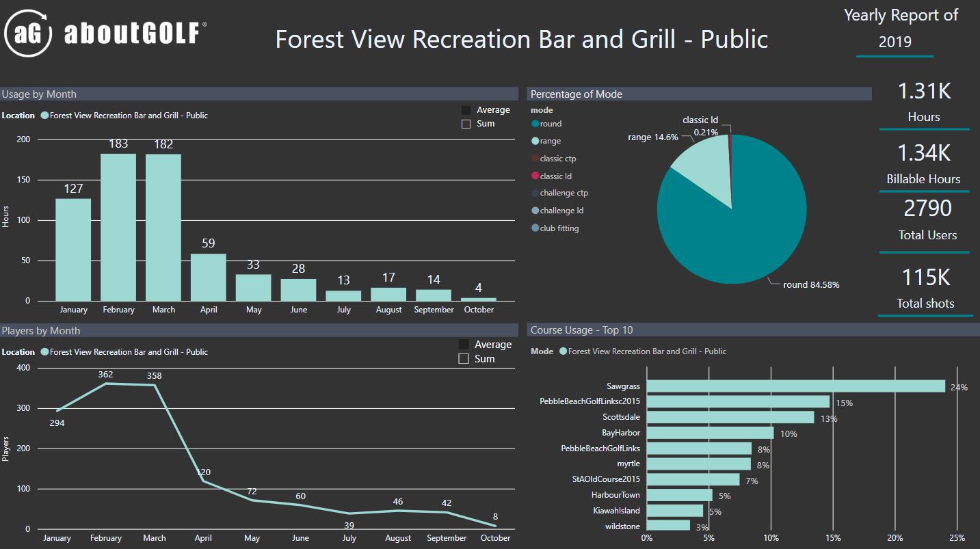Select the April bar showing 59 hours

pos(209,277)
